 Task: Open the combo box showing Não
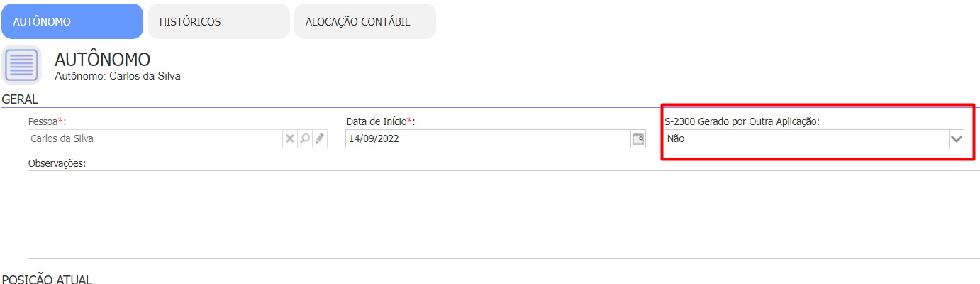click(814, 139)
